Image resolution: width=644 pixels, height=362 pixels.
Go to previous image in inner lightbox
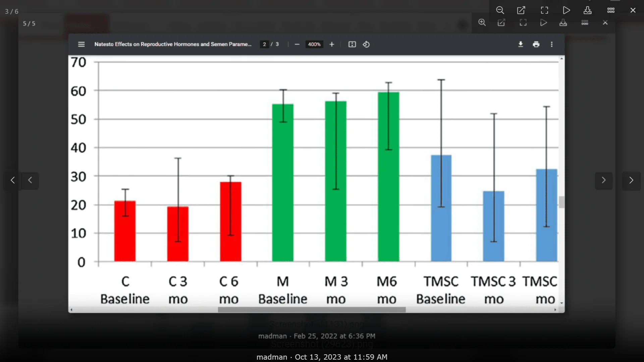pyautogui.click(x=30, y=180)
